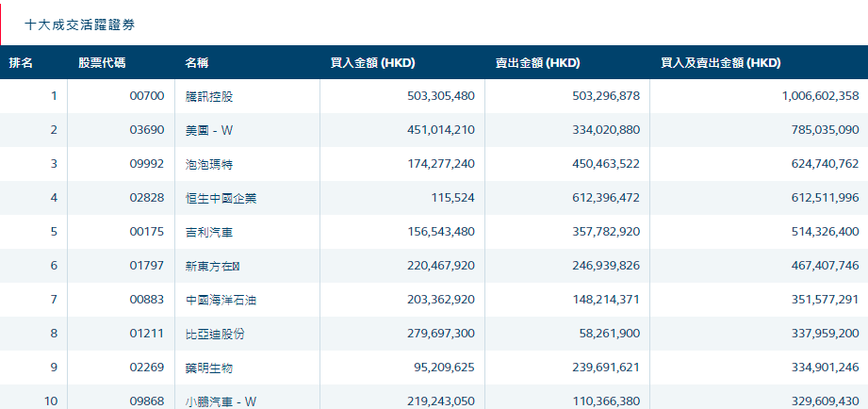This screenshot has height=409, width=868.
Task: Click total amount 337,959,200
Action: click(x=825, y=334)
